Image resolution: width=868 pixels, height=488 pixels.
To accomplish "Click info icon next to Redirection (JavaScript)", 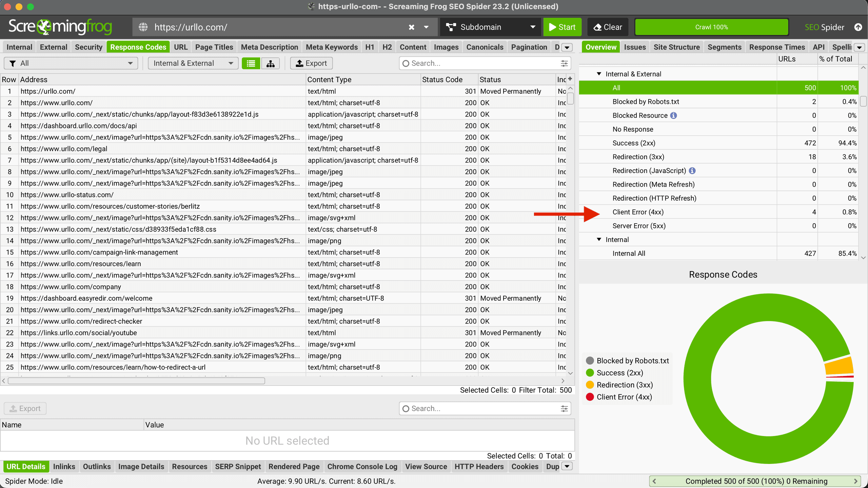I will pyautogui.click(x=692, y=171).
